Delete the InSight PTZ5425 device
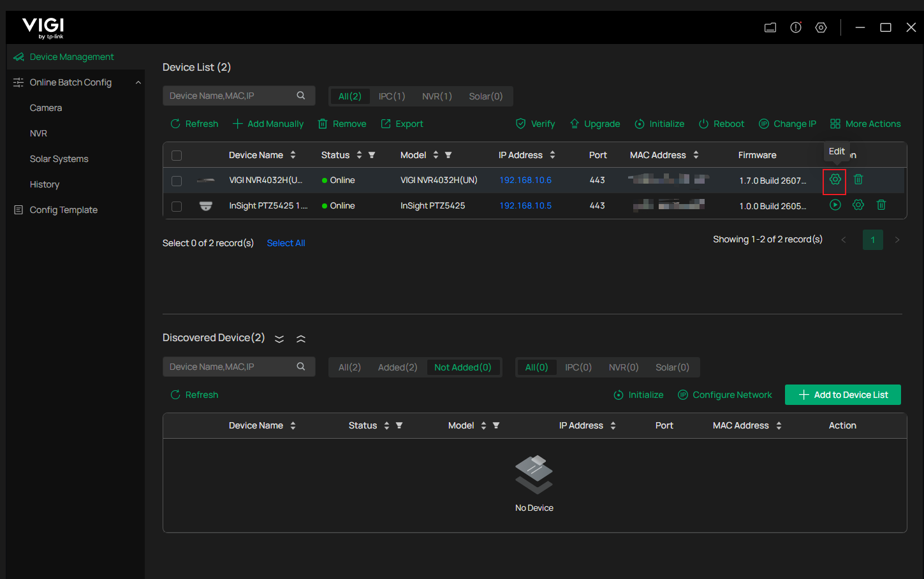The image size is (924, 579). coord(881,205)
